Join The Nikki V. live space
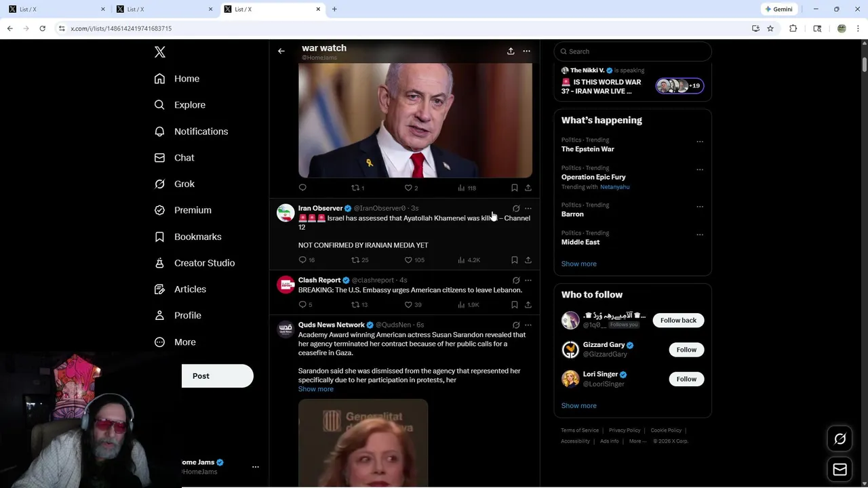The width and height of the screenshot is (868, 488). click(x=633, y=81)
